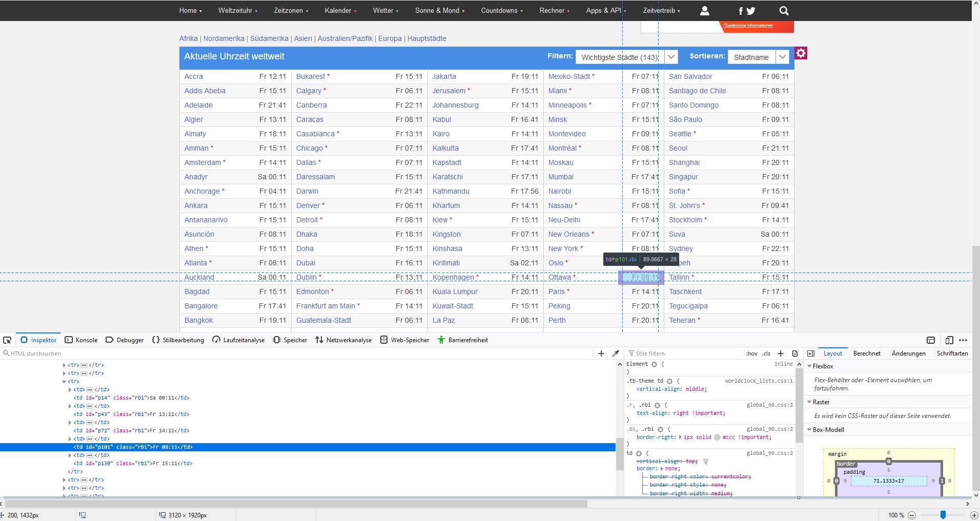This screenshot has width=980, height=521.
Task: Toggle the filter on the vertical-align property
Action: click(706, 461)
